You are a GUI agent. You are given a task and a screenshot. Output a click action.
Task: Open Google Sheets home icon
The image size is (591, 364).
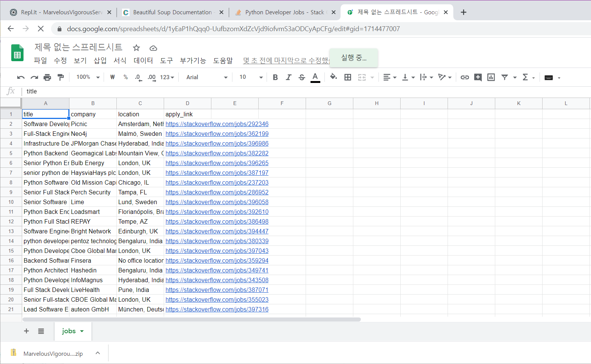(x=17, y=53)
